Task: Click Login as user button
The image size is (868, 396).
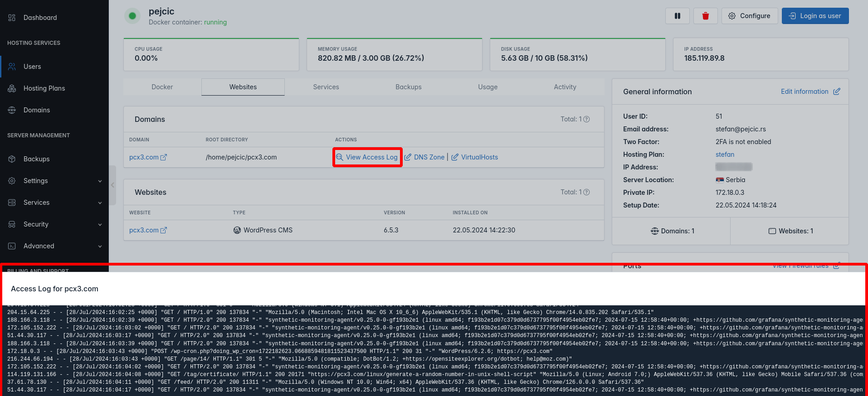Action: tap(815, 16)
